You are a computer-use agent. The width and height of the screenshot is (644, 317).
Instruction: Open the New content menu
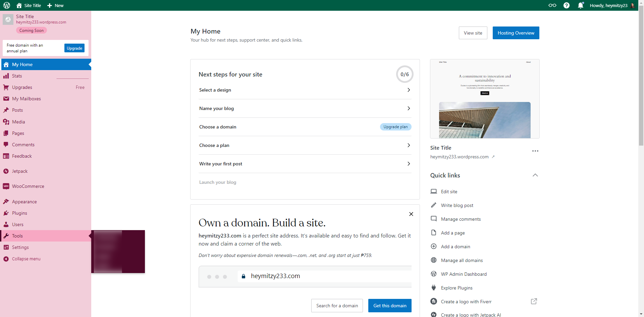pos(55,5)
